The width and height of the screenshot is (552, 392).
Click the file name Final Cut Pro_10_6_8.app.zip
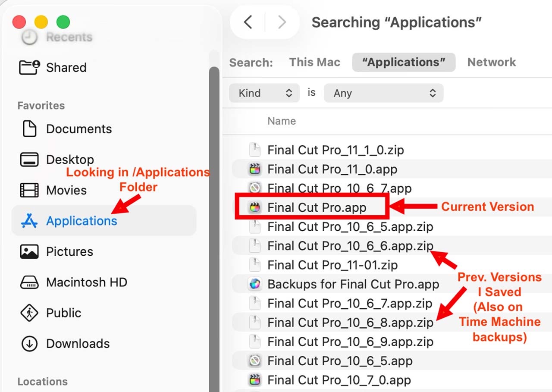click(350, 323)
